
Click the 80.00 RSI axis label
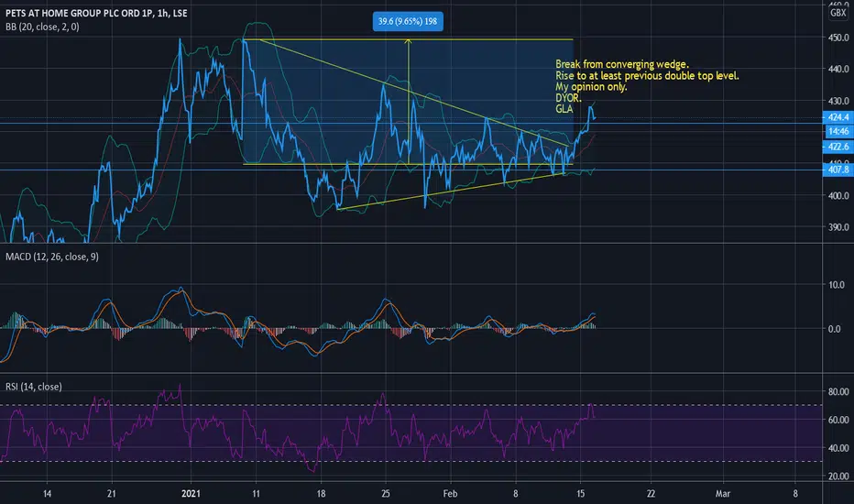838,392
